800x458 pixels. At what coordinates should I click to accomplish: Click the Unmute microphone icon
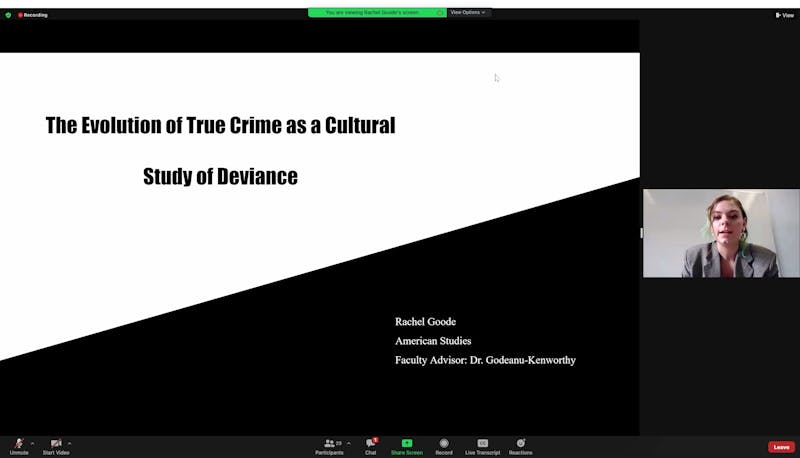click(19, 443)
